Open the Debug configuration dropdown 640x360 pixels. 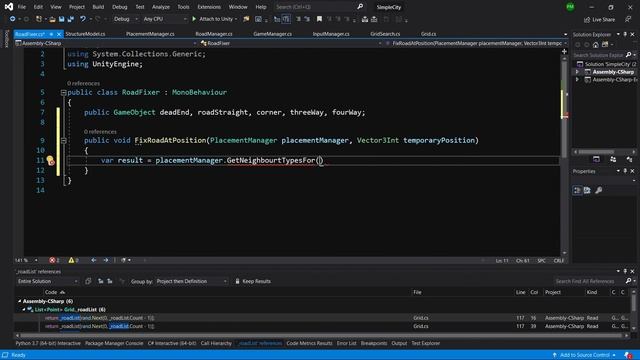coord(126,19)
